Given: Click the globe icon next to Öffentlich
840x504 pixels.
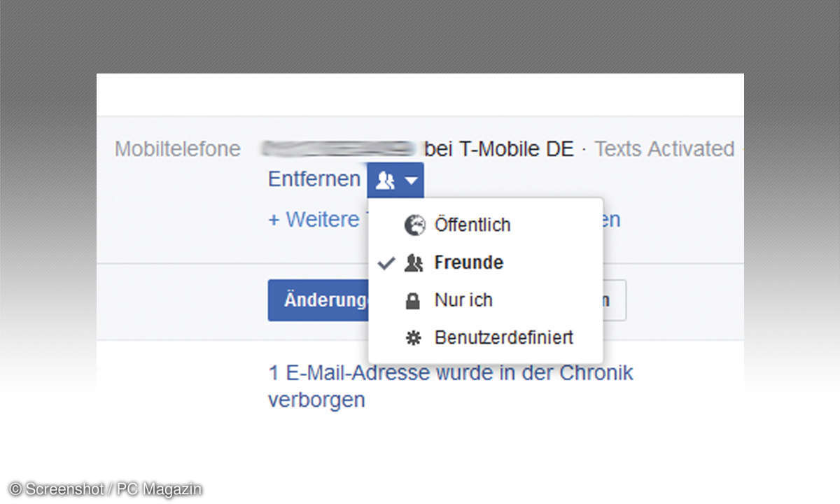Looking at the screenshot, I should (x=414, y=225).
